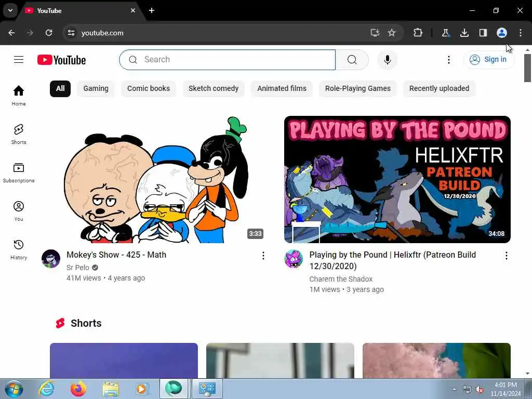The image size is (532, 399).
Task: Visit the Sr Pelo channel name
Action: click(78, 268)
